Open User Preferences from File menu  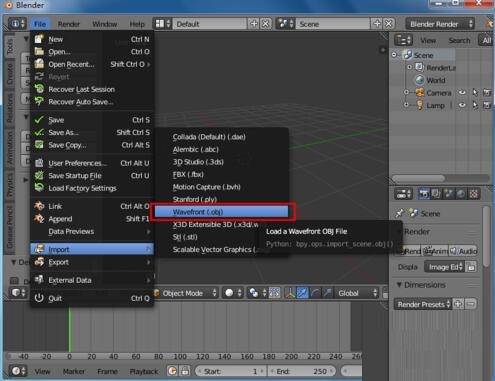pos(92,163)
